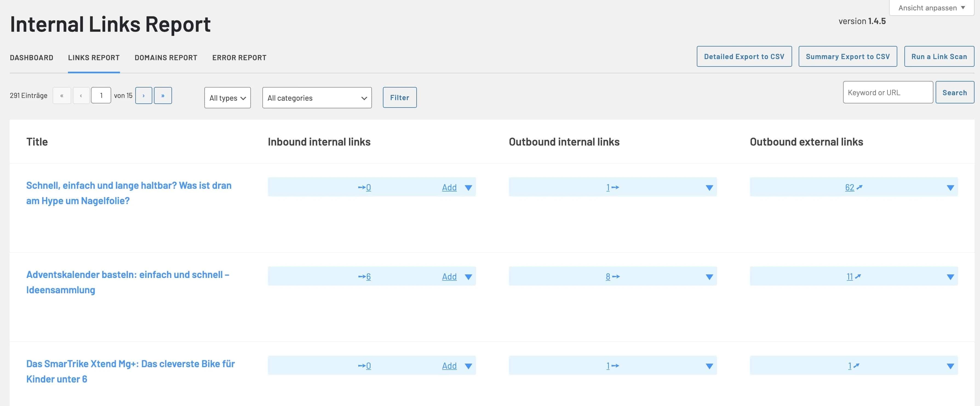This screenshot has width=980, height=406.
Task: Switch to the Dashboard tab
Action: [31, 57]
